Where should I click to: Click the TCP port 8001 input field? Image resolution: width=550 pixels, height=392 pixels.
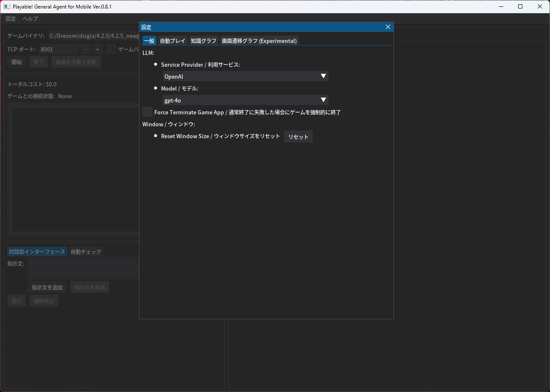(x=59, y=49)
